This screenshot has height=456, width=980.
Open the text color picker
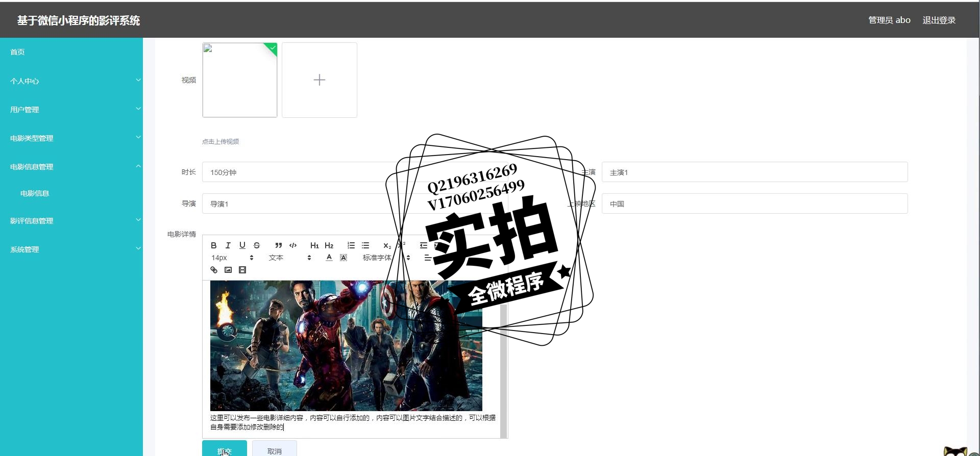(x=329, y=258)
